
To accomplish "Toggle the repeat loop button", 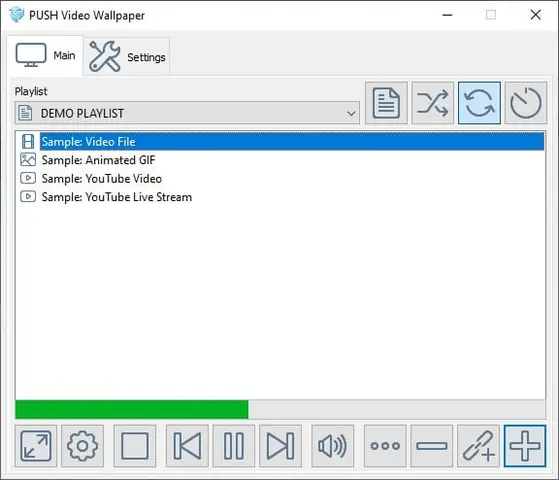I will tap(479, 103).
